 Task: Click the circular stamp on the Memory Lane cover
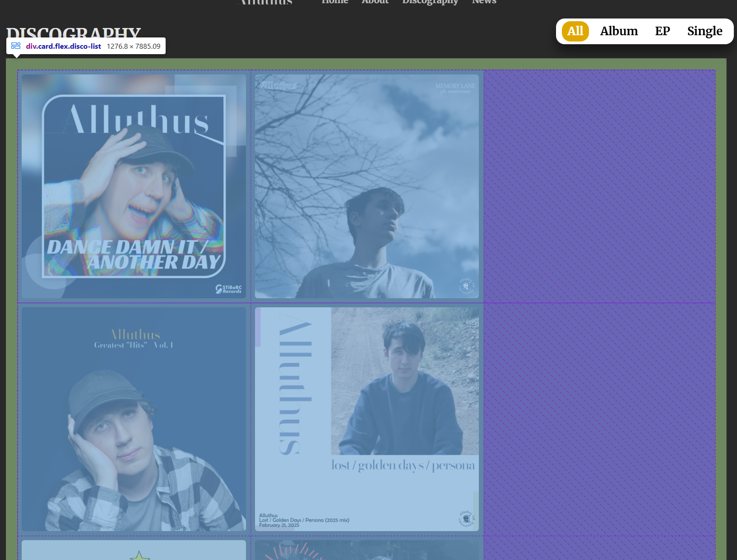click(x=466, y=286)
